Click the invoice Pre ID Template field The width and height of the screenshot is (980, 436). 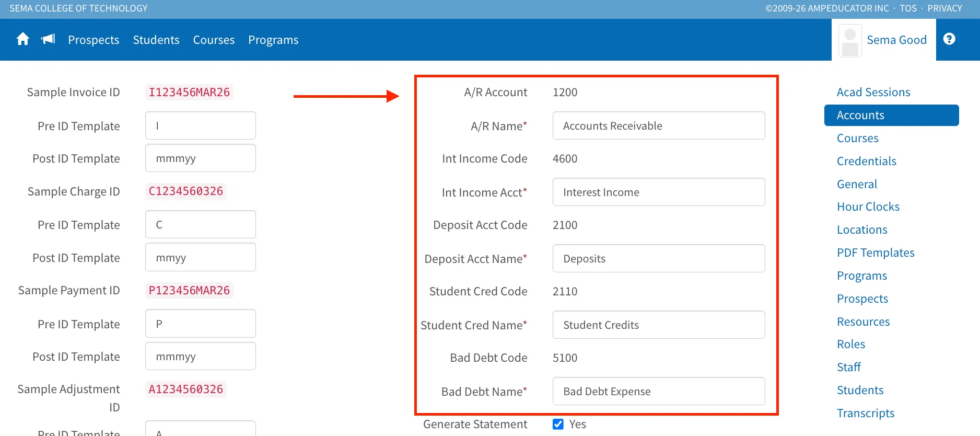pyautogui.click(x=201, y=125)
